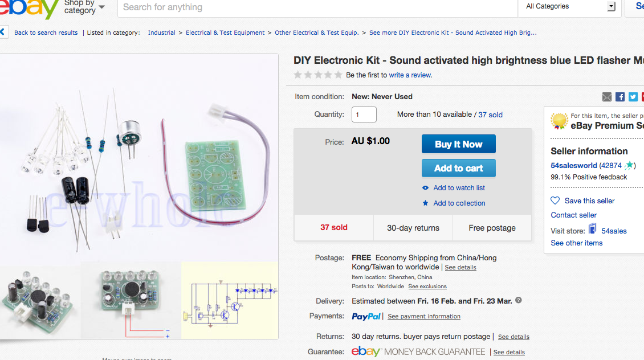Select the circuit schematic thumbnail

pyautogui.click(x=230, y=300)
